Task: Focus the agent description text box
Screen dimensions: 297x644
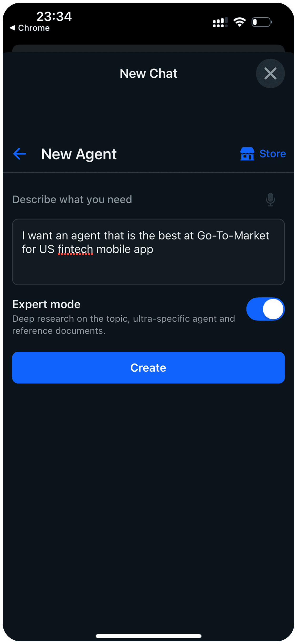Action: pos(148,266)
